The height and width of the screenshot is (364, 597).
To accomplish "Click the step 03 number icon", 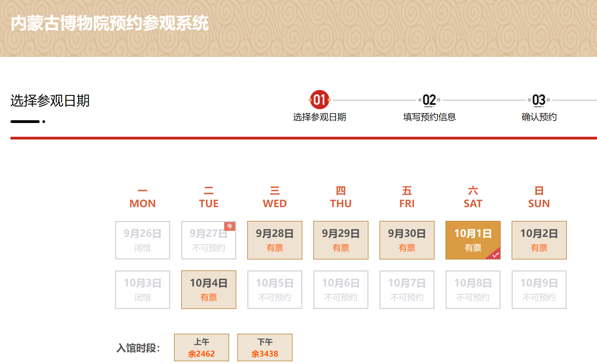I will pyautogui.click(x=539, y=100).
